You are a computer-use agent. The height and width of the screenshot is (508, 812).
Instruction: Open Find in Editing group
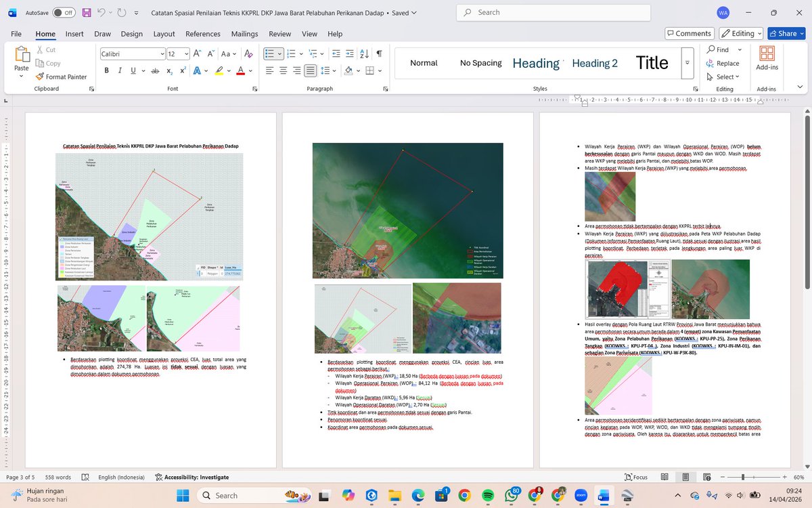(x=717, y=49)
